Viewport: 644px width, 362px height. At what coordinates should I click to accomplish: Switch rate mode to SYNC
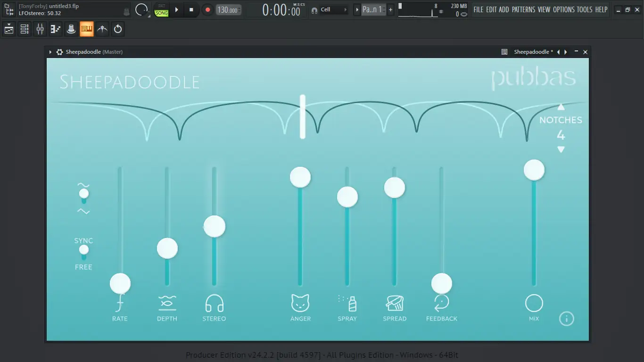pos(83,240)
